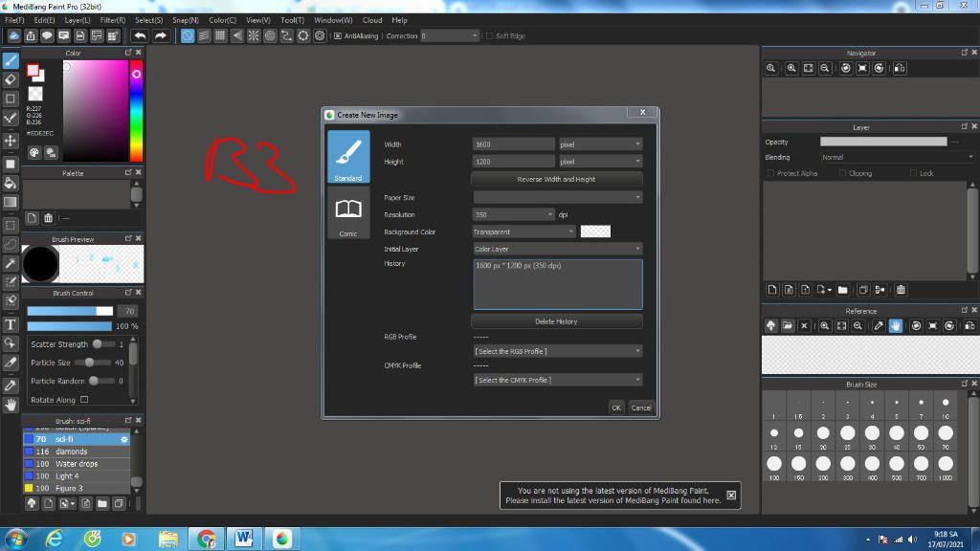Click the Redo arrow in toolbar
The height and width of the screenshot is (551, 980).
(161, 36)
